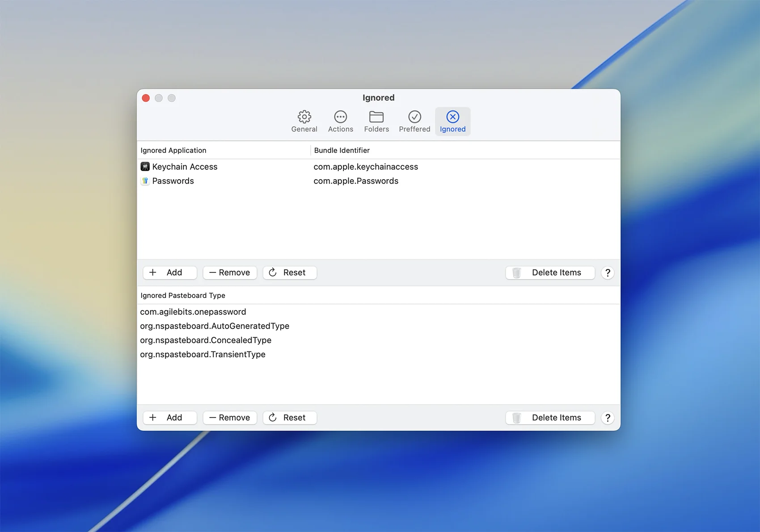Image resolution: width=760 pixels, height=532 pixels.
Task: Switch to the Preffered tab
Action: 414,121
